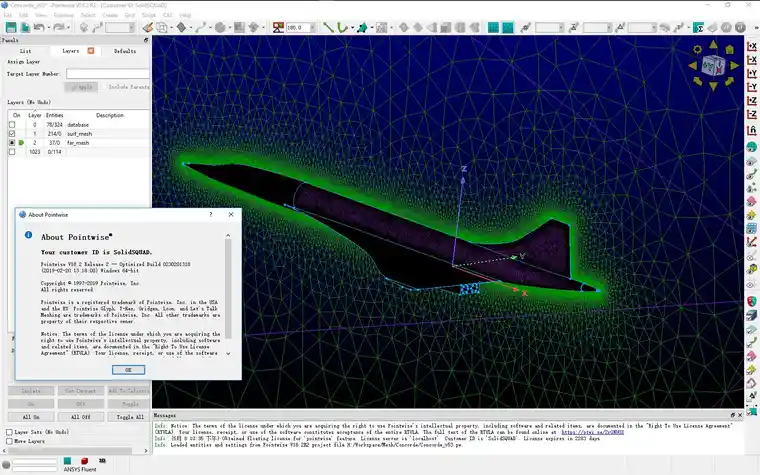Click the Redo arrow icon
The width and height of the screenshot is (760, 475).
tap(59, 27)
